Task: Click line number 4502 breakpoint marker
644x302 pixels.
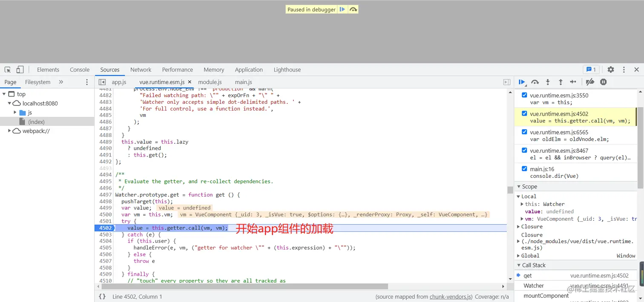Action: click(x=105, y=228)
